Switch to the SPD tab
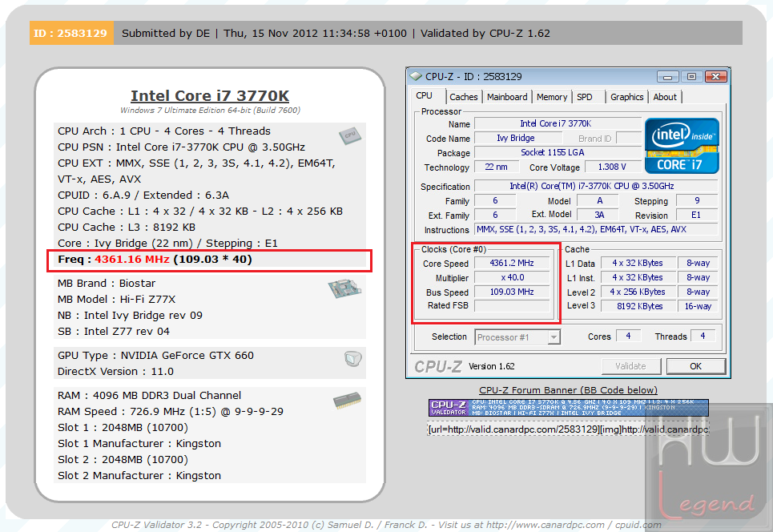This screenshot has height=532, width=773. coord(585,97)
